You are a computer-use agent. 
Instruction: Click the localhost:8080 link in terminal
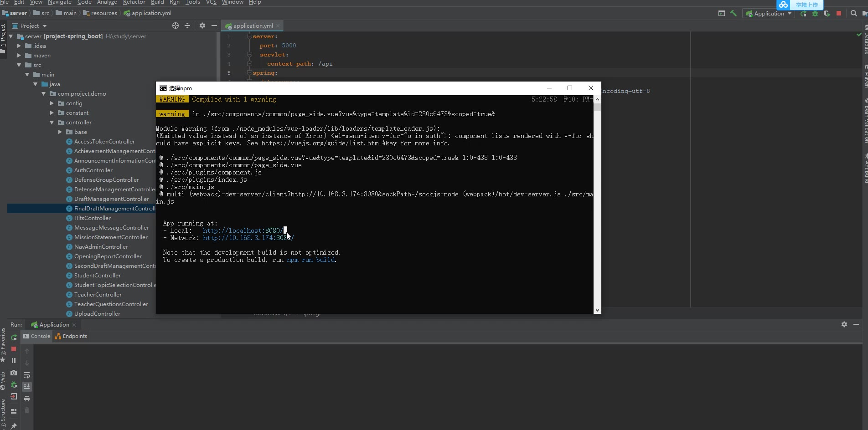tap(242, 230)
